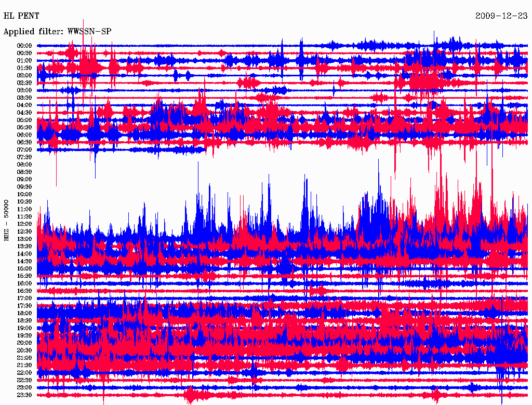Select the 07:30 time label
This screenshot has height=405, width=532.
coord(24,157)
